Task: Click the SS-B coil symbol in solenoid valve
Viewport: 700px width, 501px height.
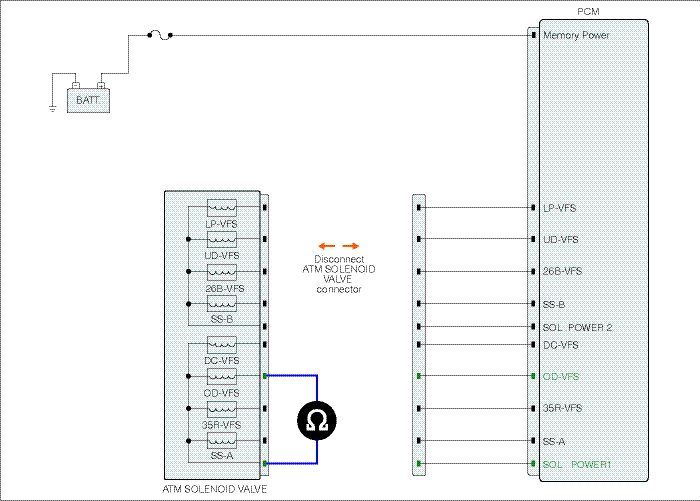Action: click(222, 304)
